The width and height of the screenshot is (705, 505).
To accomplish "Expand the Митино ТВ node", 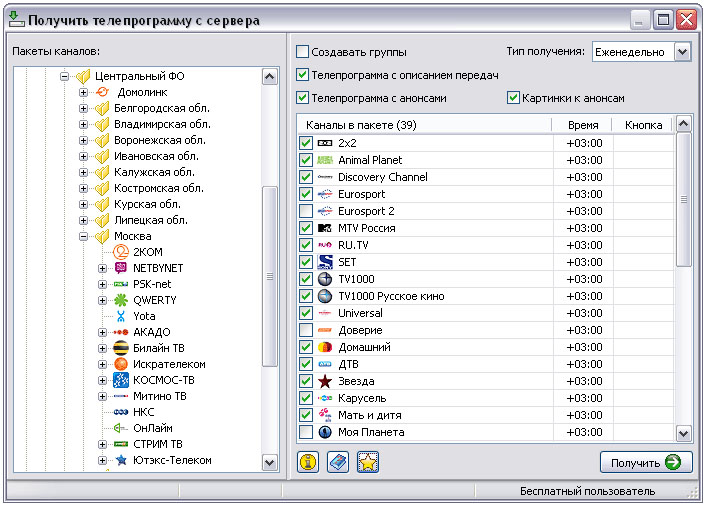I will click(x=103, y=396).
